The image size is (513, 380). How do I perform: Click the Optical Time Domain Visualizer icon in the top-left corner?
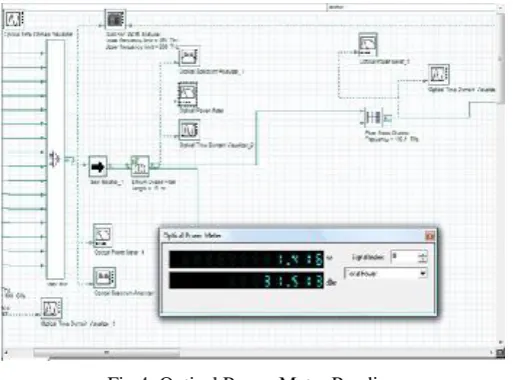point(14,19)
